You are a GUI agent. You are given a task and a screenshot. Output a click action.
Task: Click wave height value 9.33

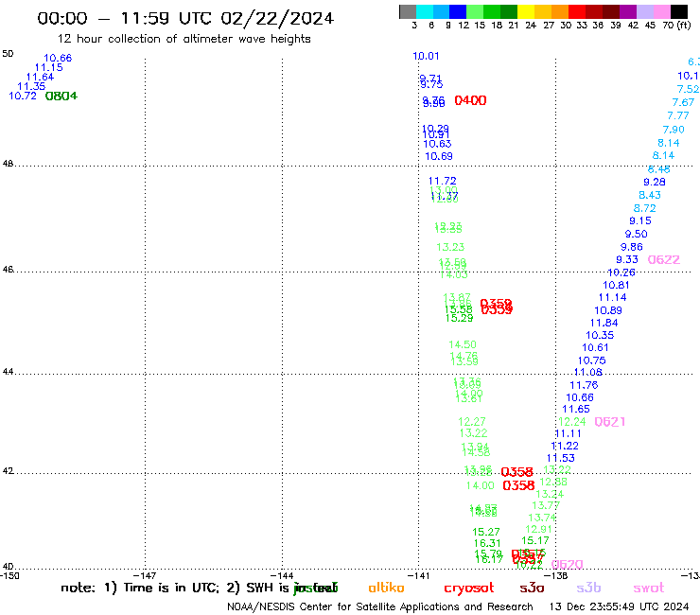(627, 259)
